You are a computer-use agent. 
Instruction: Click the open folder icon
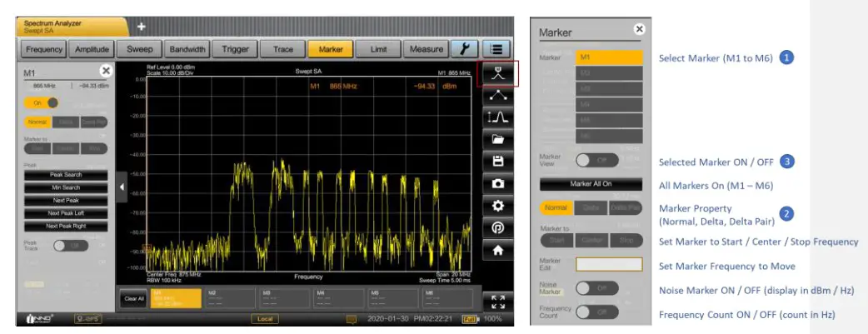click(497, 139)
